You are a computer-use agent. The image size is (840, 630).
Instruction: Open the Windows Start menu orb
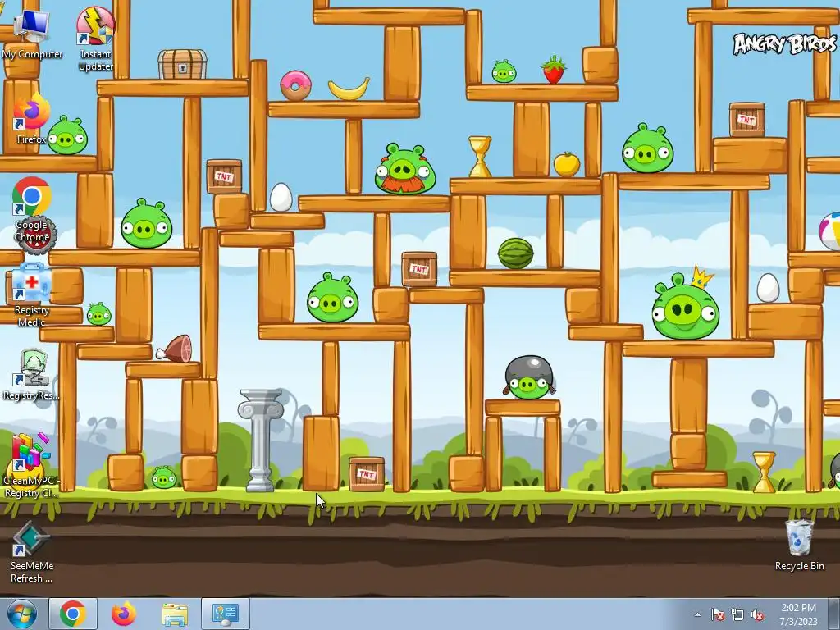(22, 614)
